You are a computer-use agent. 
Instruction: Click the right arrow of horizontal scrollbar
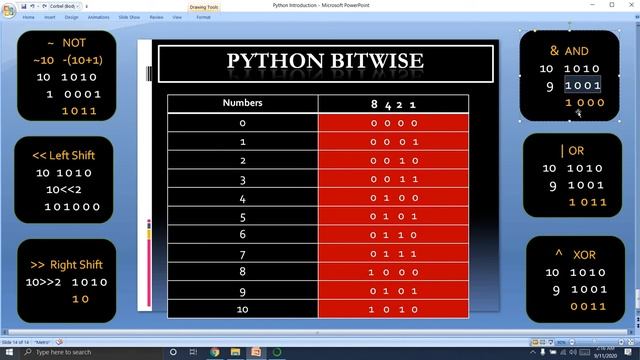click(630, 332)
